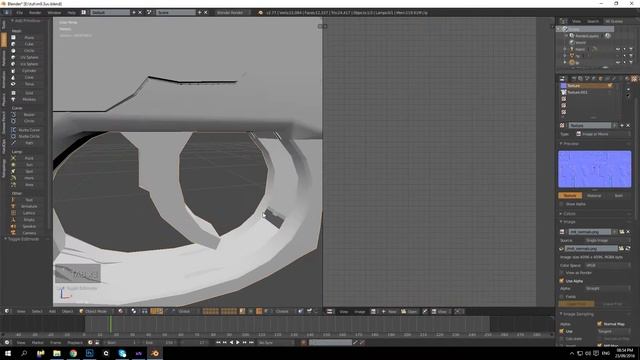Toggle Calculate alpha checkbox

pyautogui.click(x=562, y=339)
